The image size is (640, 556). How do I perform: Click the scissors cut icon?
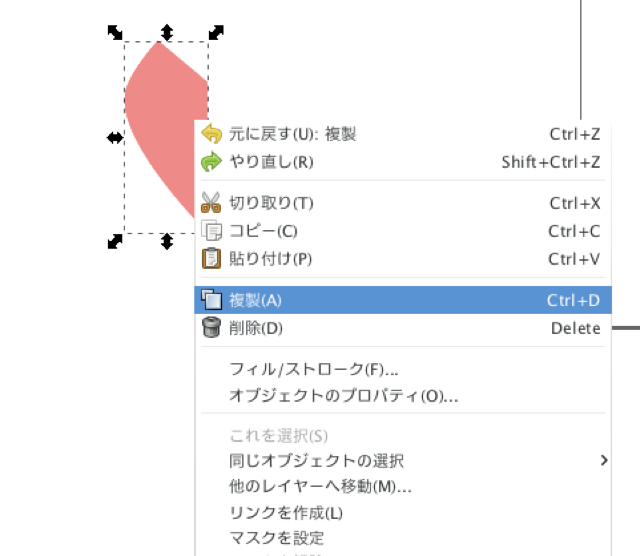pos(211,203)
